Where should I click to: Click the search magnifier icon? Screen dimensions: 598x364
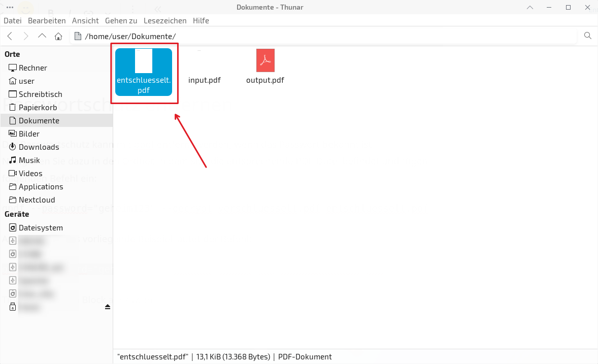coord(588,36)
